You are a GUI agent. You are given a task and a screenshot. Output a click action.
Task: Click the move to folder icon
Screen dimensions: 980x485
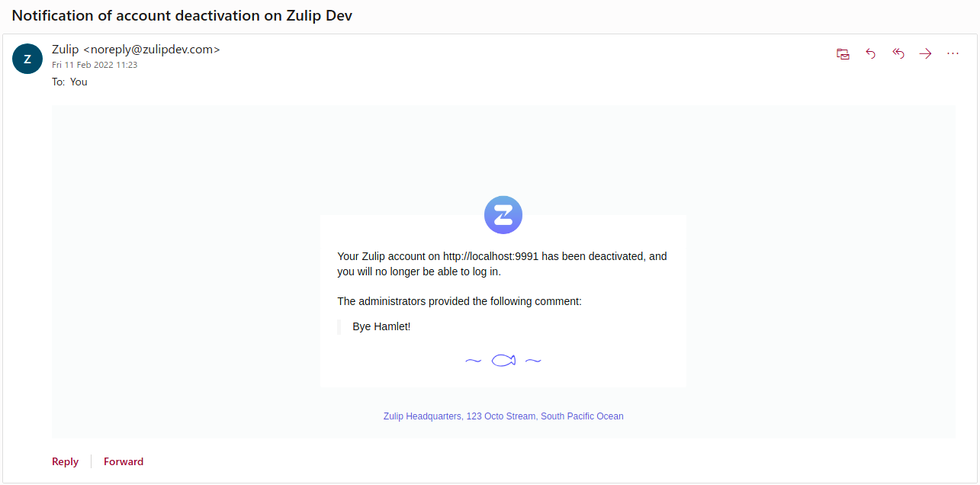pyautogui.click(x=843, y=53)
